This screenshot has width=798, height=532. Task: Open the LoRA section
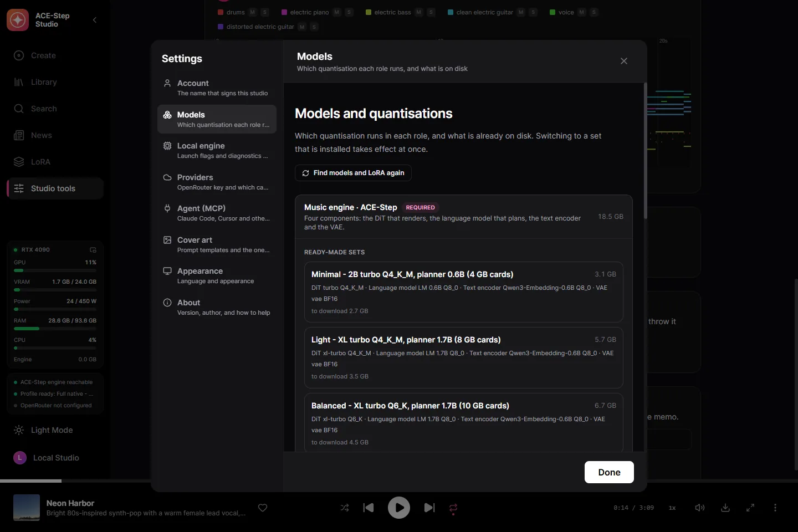[x=55, y=162]
